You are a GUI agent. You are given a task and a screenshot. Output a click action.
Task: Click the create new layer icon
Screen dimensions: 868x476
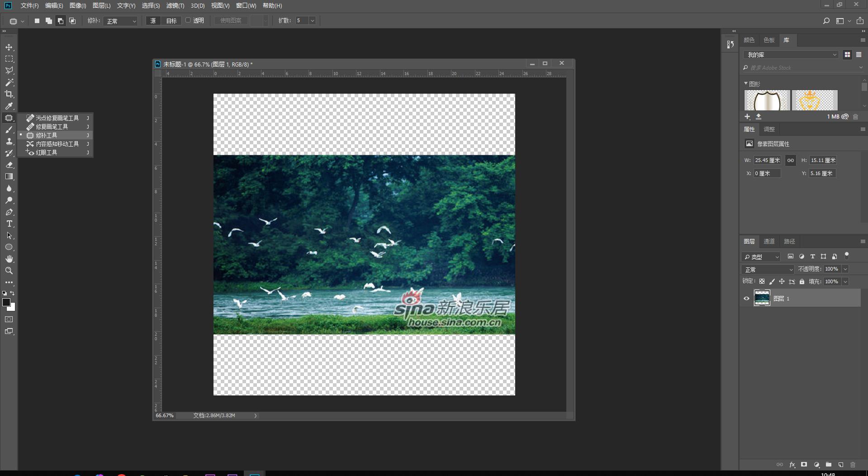point(841,465)
